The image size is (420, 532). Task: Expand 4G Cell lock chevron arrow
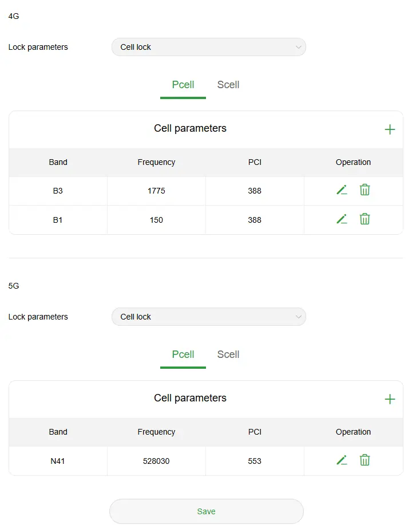click(x=298, y=47)
